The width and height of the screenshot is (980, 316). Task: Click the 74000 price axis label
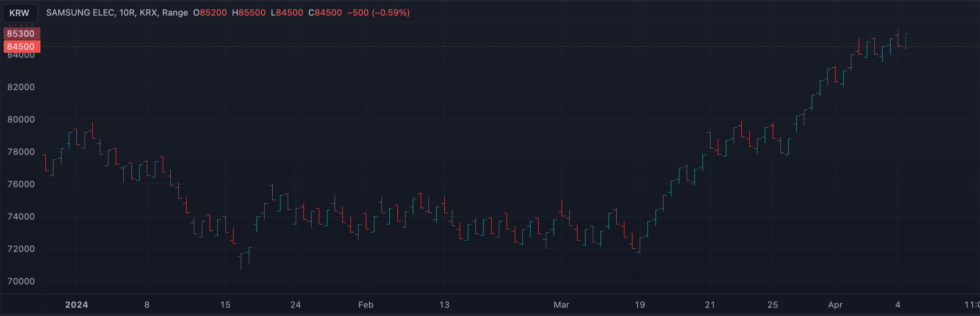point(21,216)
